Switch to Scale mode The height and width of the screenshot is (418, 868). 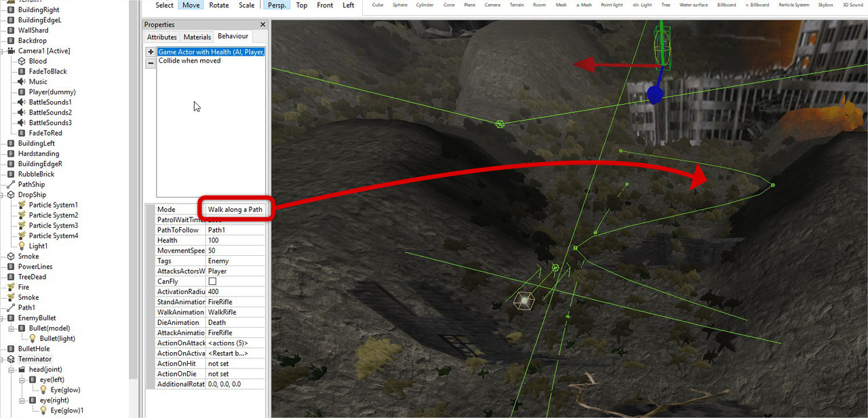pyautogui.click(x=247, y=5)
